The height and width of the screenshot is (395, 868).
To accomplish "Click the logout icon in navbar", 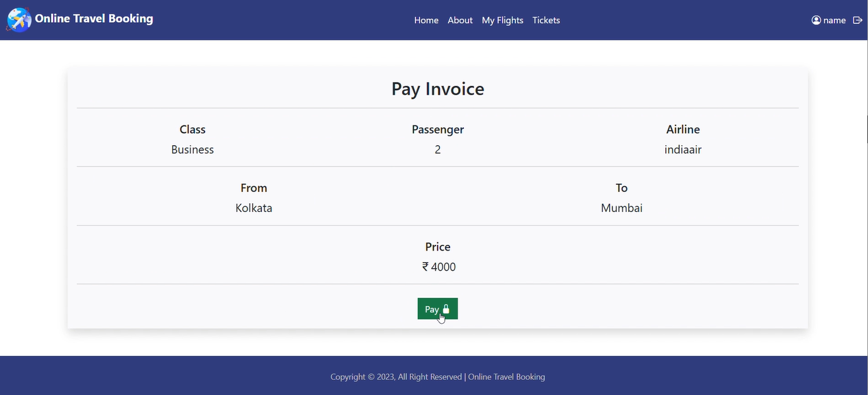I will (857, 20).
